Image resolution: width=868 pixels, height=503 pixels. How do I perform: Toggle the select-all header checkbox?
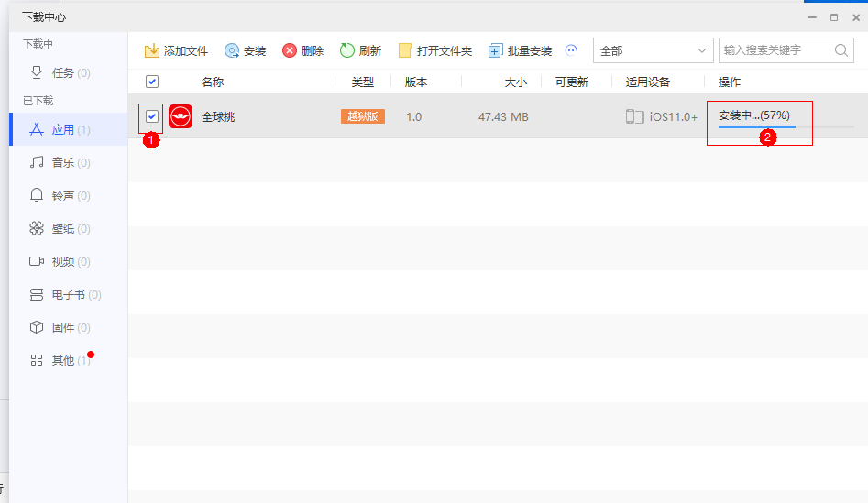click(x=152, y=82)
